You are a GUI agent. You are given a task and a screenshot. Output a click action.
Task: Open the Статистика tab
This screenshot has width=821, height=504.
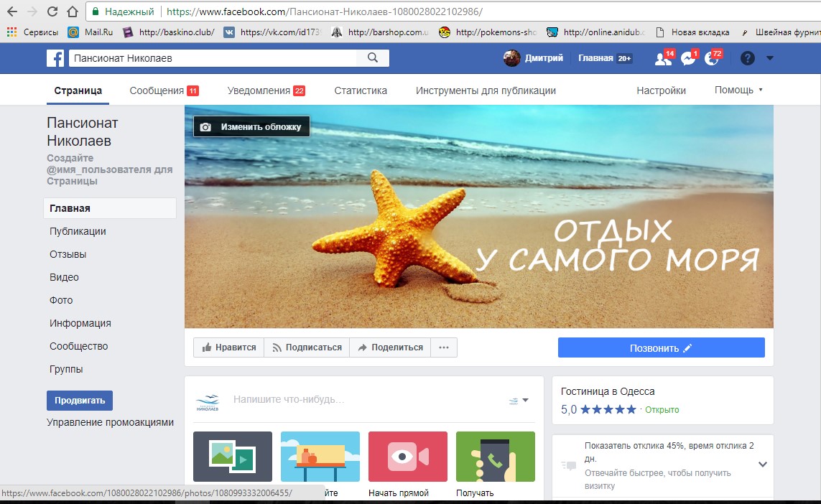point(361,90)
